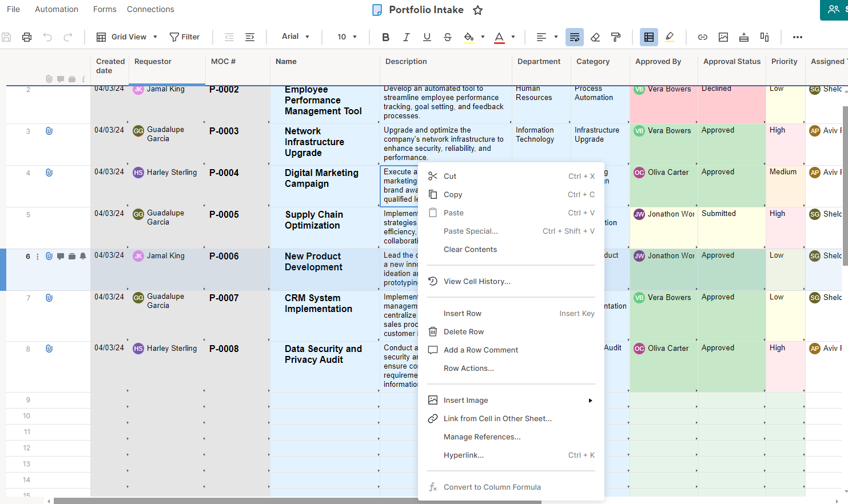The image size is (848, 504).
Task: Click the Share button icon
Action: tap(834, 9)
